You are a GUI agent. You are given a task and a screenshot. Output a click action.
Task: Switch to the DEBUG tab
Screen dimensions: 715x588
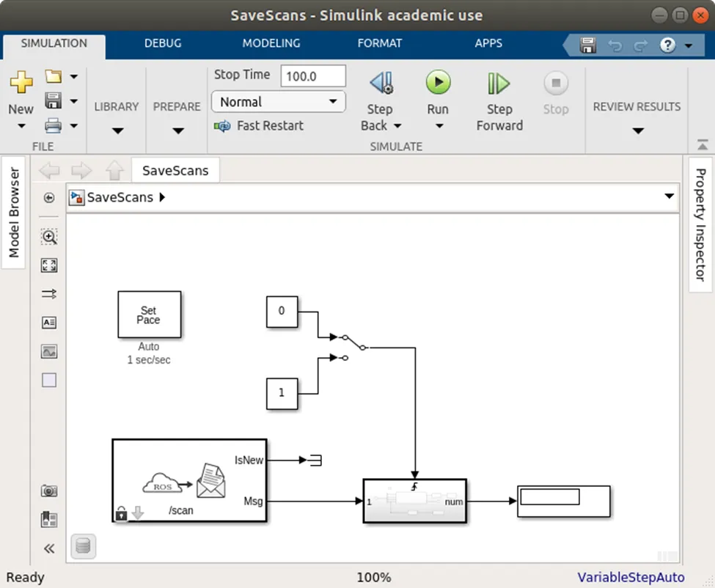tap(163, 43)
